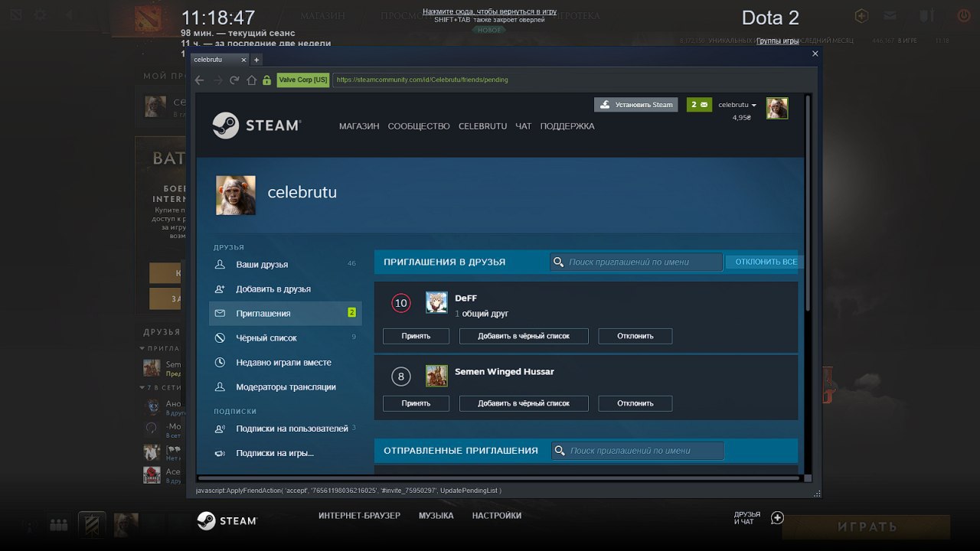
Task: Close the celebrutu browser tab
Action: 244,60
